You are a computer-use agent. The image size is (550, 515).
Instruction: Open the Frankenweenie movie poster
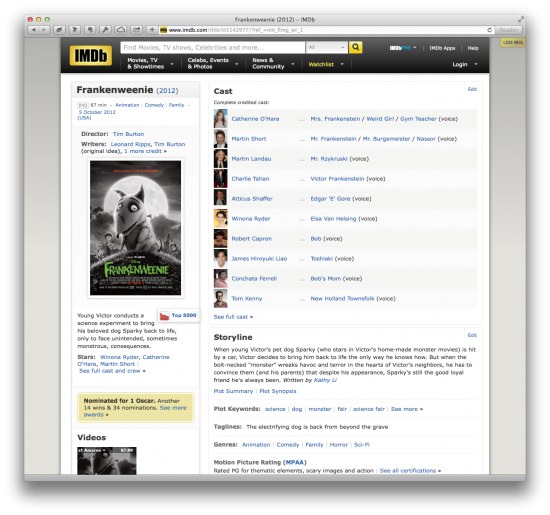[x=136, y=228]
